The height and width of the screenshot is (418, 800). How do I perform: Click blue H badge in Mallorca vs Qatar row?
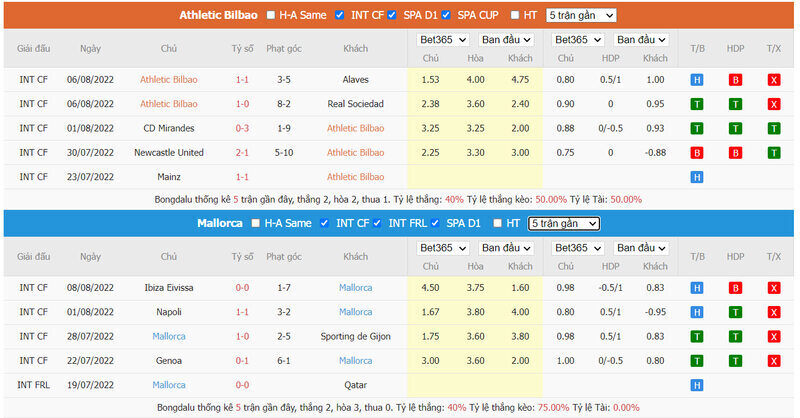[x=697, y=385]
